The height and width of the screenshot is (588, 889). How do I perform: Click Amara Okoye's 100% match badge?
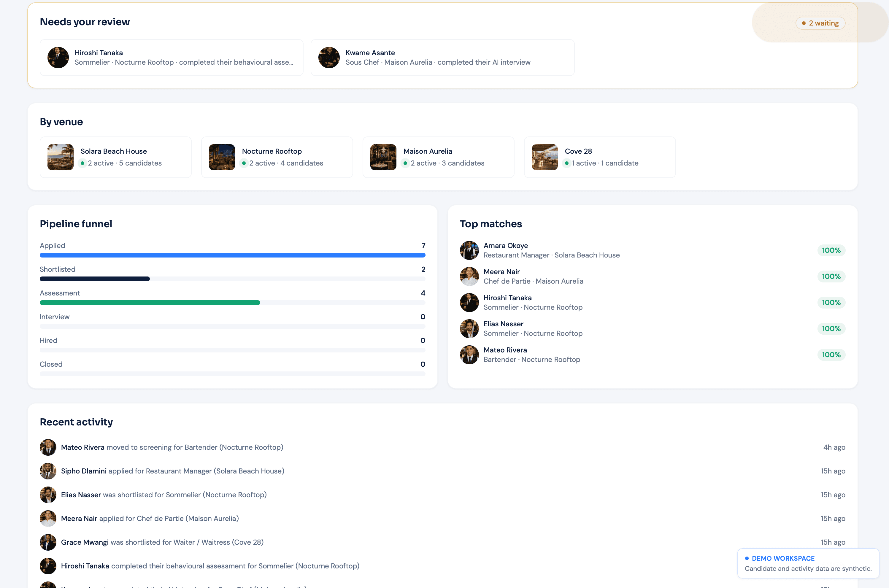[x=831, y=250]
